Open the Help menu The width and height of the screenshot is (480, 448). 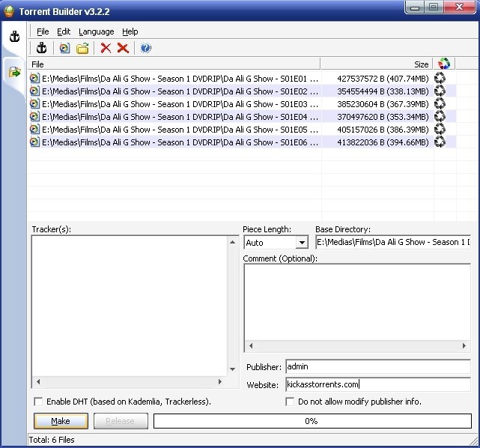tap(130, 31)
